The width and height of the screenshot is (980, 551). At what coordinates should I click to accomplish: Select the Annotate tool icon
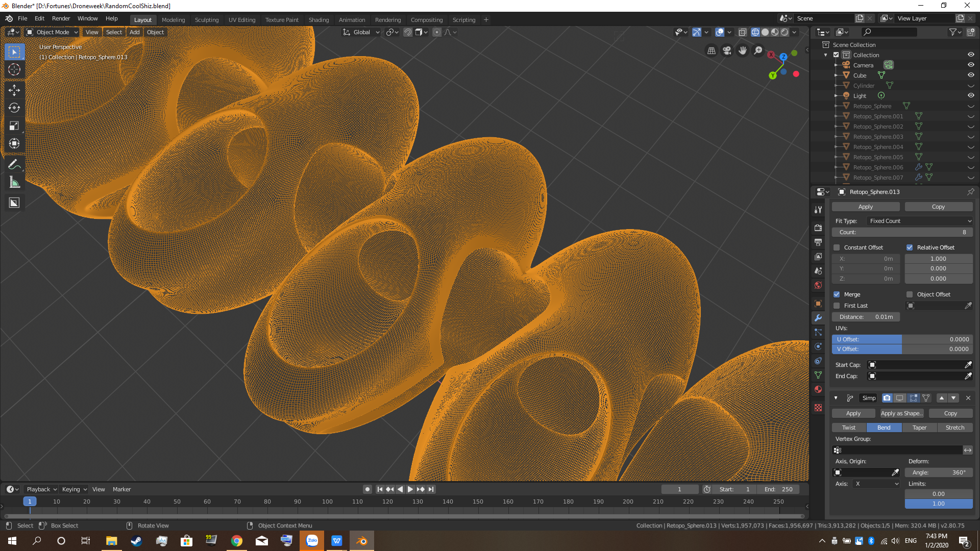click(x=13, y=165)
